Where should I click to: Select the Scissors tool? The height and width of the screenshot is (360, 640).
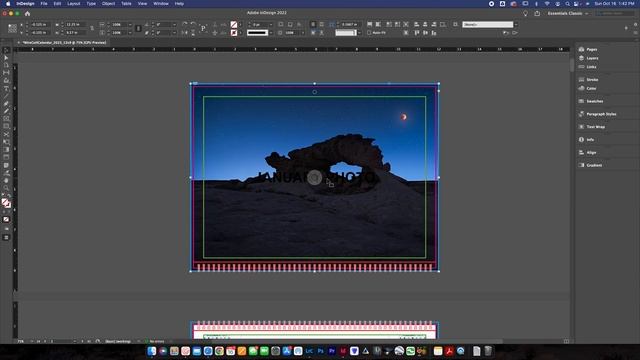click(6, 134)
